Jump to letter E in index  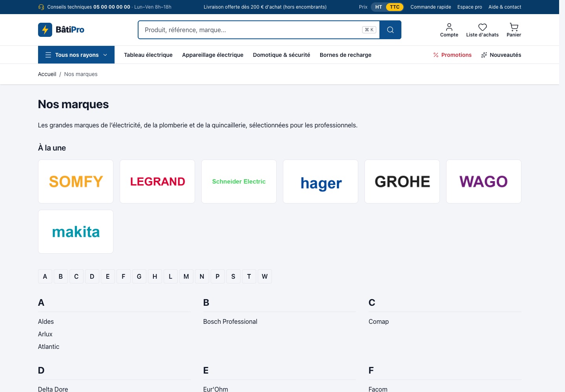[x=108, y=276]
